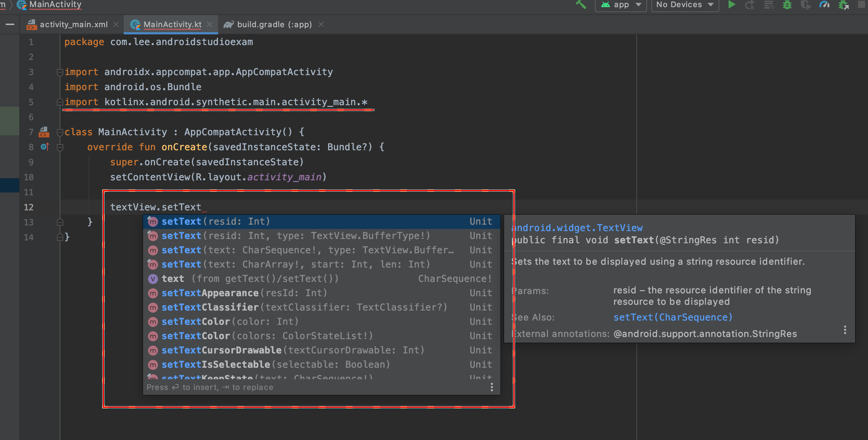Click related XML file gutter icon on line 7
The image size is (868, 440).
[x=44, y=132]
